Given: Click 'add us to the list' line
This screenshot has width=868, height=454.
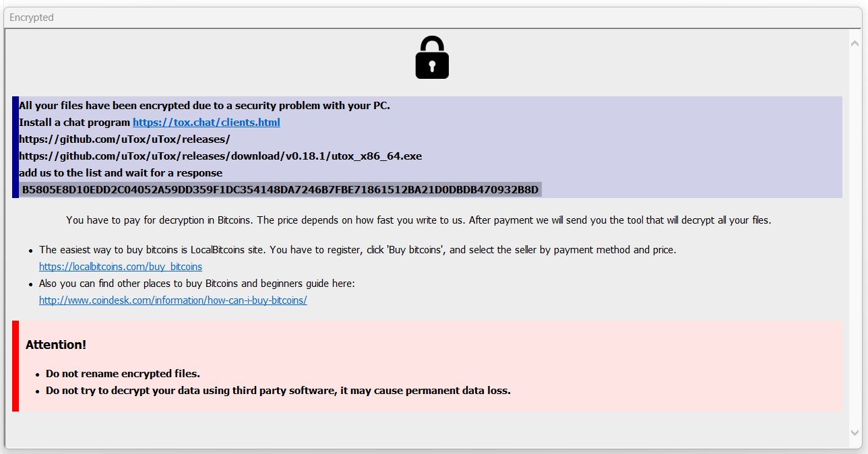Looking at the screenshot, I should pos(121,173).
